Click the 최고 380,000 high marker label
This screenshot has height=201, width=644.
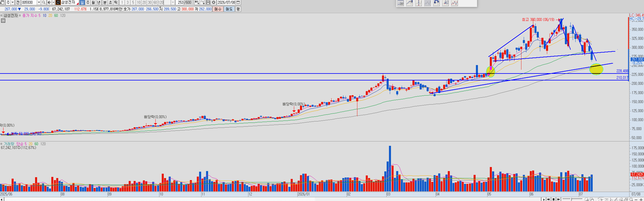[538, 19]
